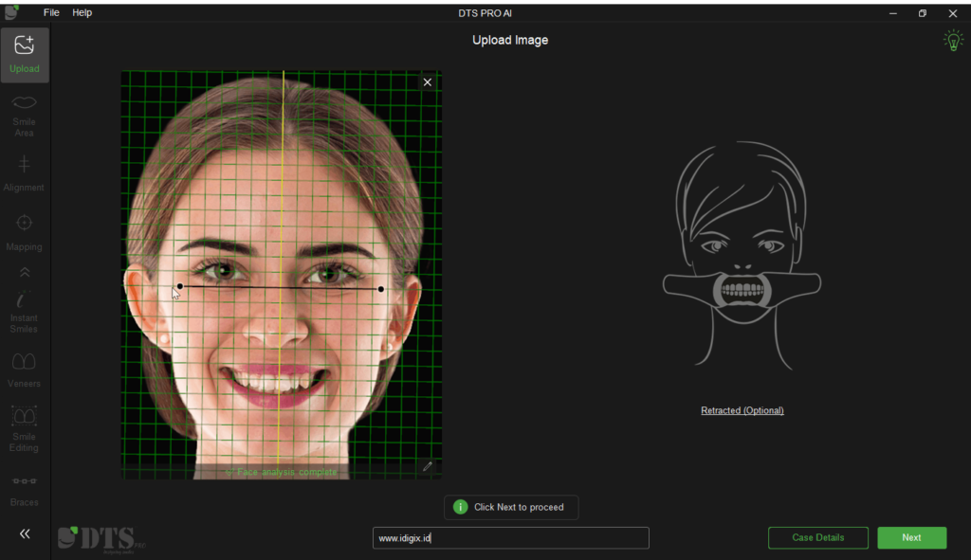Select the left eye line endpoint marker
Screen dimensions: 971x560
(180, 286)
